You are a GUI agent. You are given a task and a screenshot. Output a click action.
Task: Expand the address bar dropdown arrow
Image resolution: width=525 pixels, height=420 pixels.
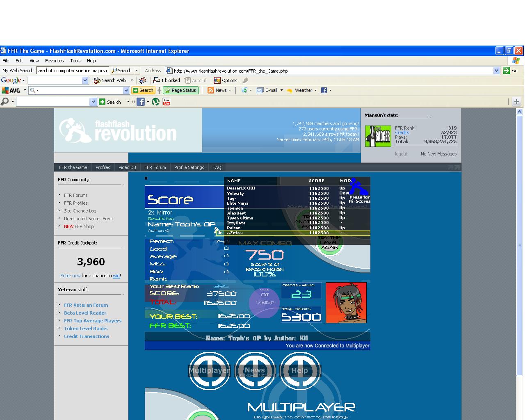pos(496,71)
